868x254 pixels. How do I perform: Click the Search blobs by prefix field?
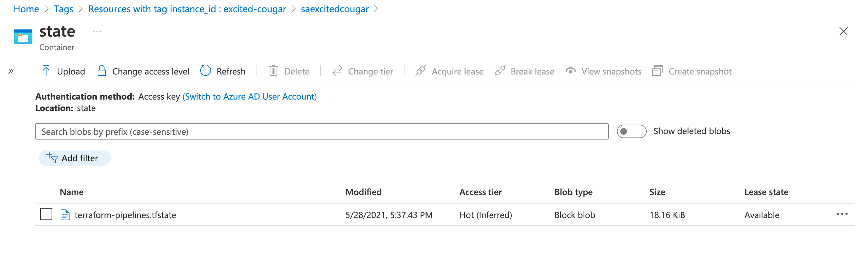click(x=322, y=131)
